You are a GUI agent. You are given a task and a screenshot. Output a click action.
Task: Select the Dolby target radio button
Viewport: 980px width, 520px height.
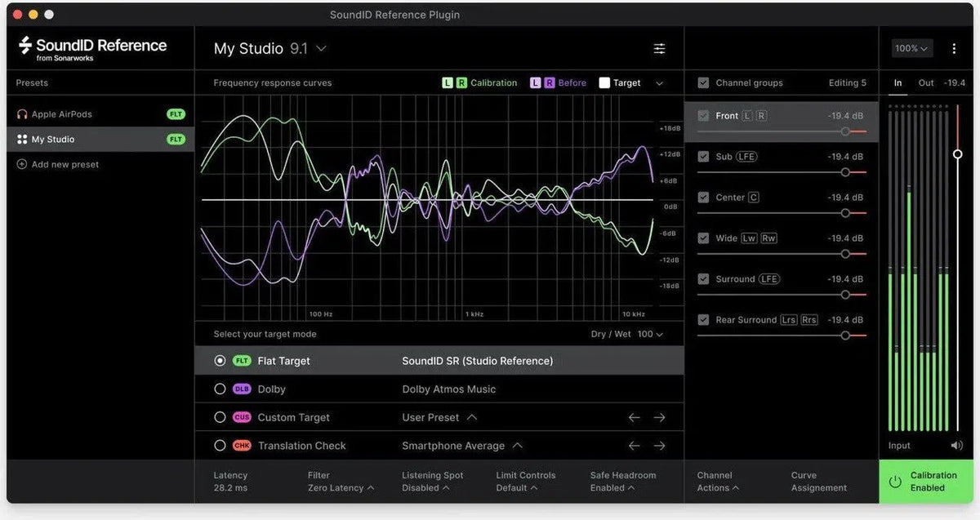[x=220, y=389]
